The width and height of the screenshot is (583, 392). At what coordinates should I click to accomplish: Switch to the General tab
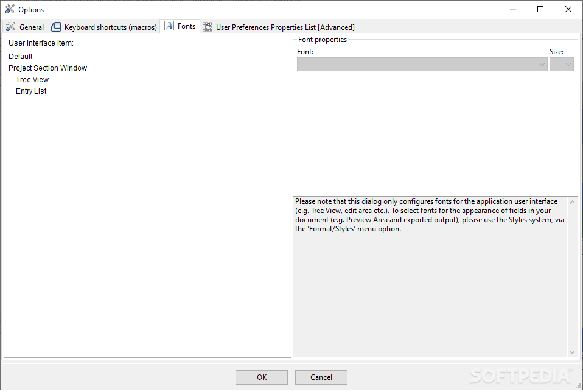pyautogui.click(x=25, y=27)
